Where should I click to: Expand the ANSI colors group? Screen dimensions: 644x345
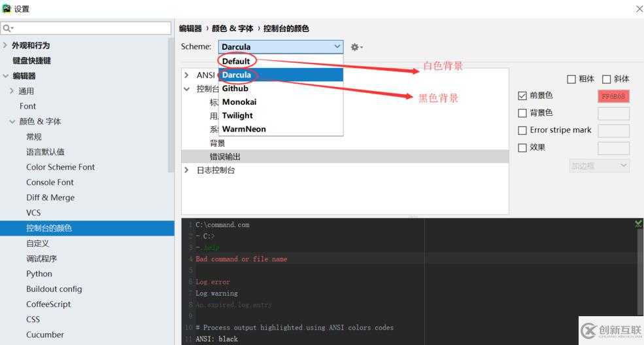(x=187, y=75)
